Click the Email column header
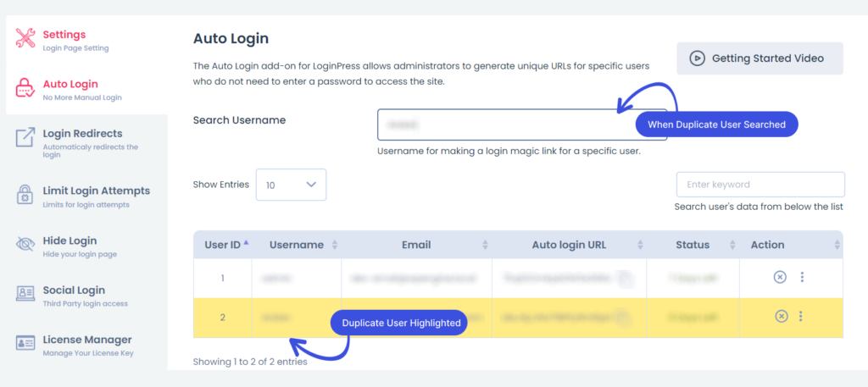 pos(416,245)
